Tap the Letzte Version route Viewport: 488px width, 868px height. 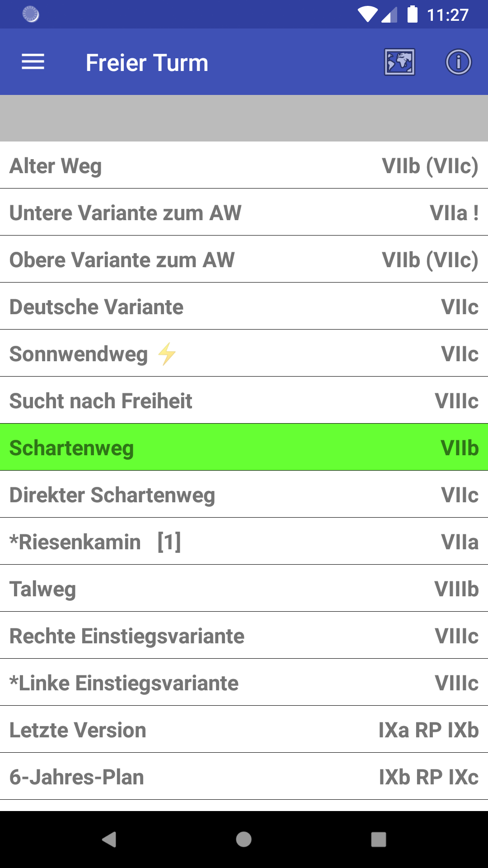coord(244,730)
